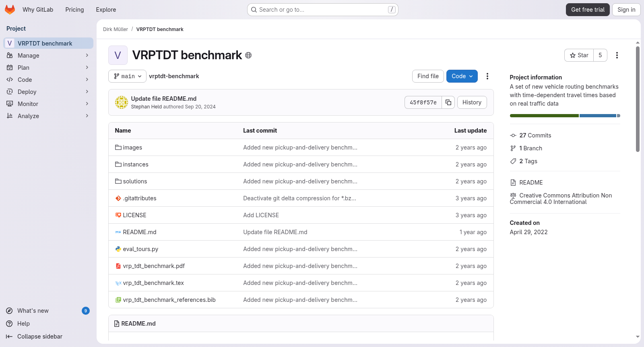Click the Commits icon in sidebar info
The width and height of the screenshot is (644, 347).
(513, 135)
